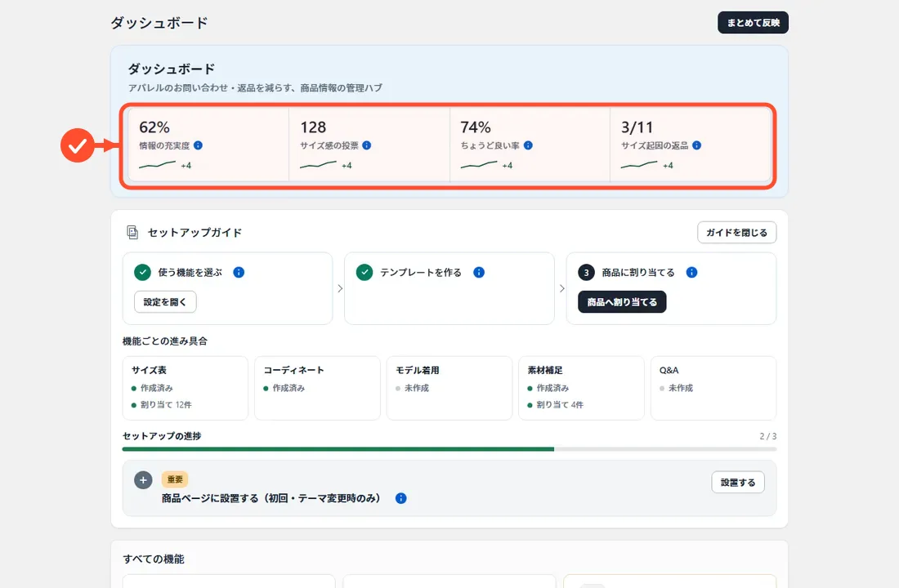Click the 設定を開く button

tap(165, 302)
